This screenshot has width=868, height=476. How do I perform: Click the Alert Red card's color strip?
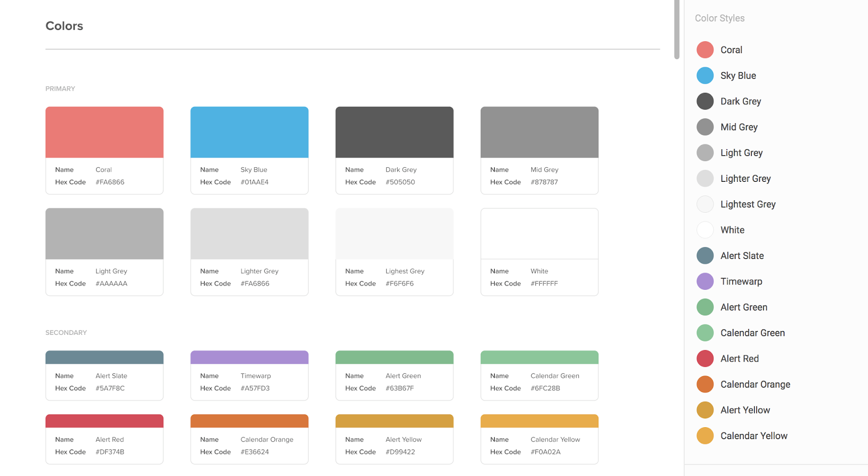click(104, 421)
